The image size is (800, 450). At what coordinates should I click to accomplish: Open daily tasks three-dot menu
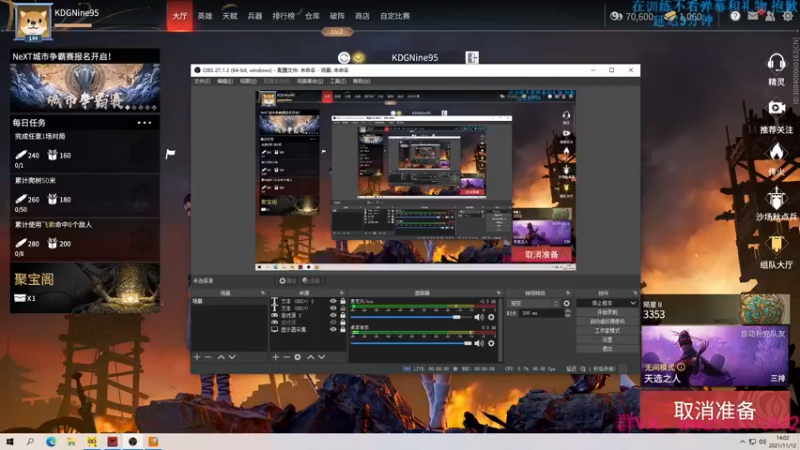click(144, 122)
